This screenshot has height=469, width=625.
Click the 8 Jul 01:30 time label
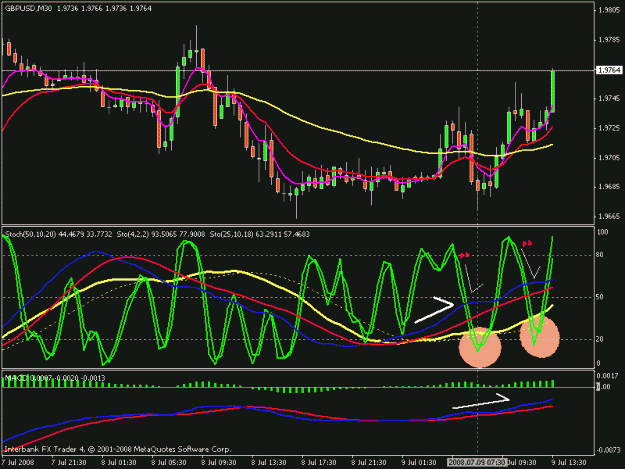coord(119,463)
